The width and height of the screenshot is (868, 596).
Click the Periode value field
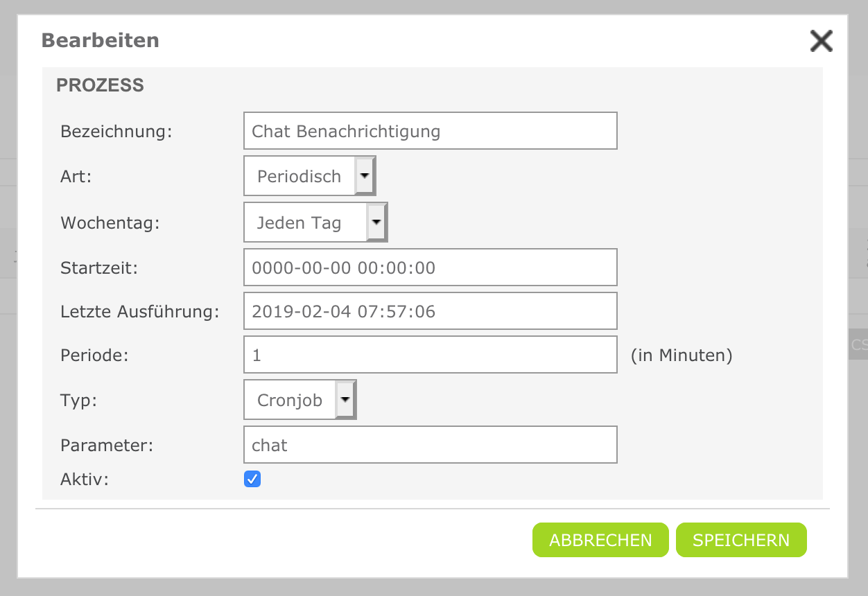pos(430,355)
